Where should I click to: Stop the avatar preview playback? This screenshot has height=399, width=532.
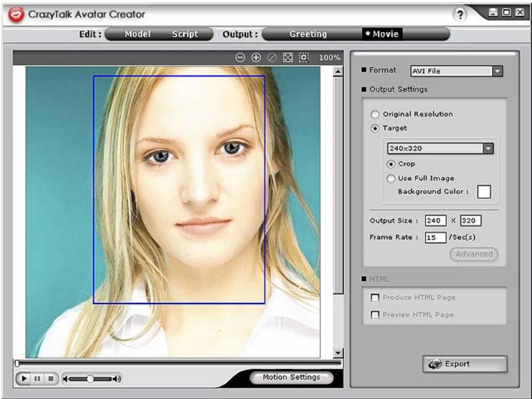point(51,378)
